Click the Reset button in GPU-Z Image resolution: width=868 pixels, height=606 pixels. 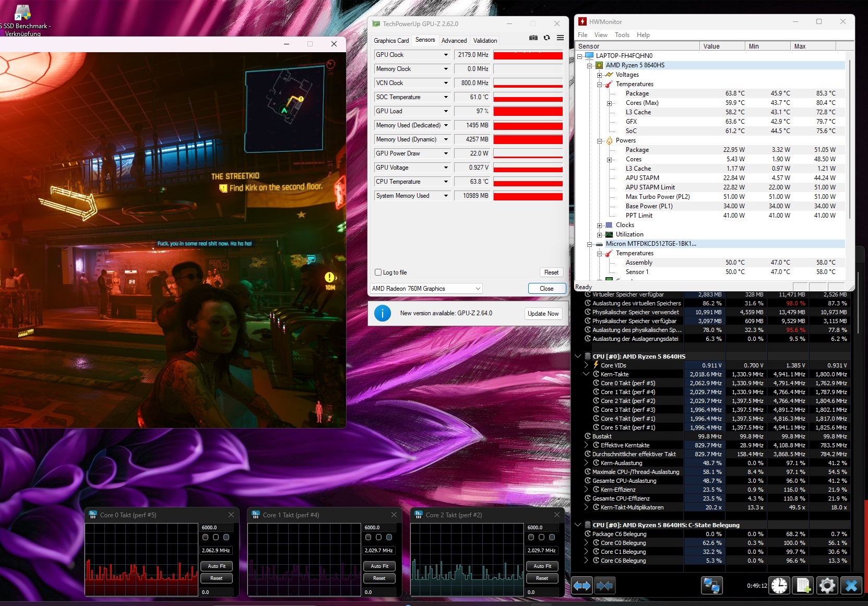click(x=551, y=272)
